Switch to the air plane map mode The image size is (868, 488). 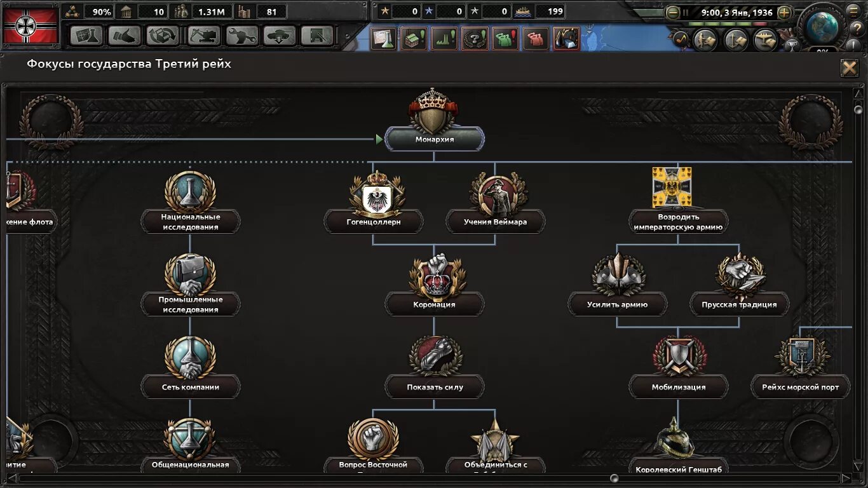pos(766,40)
